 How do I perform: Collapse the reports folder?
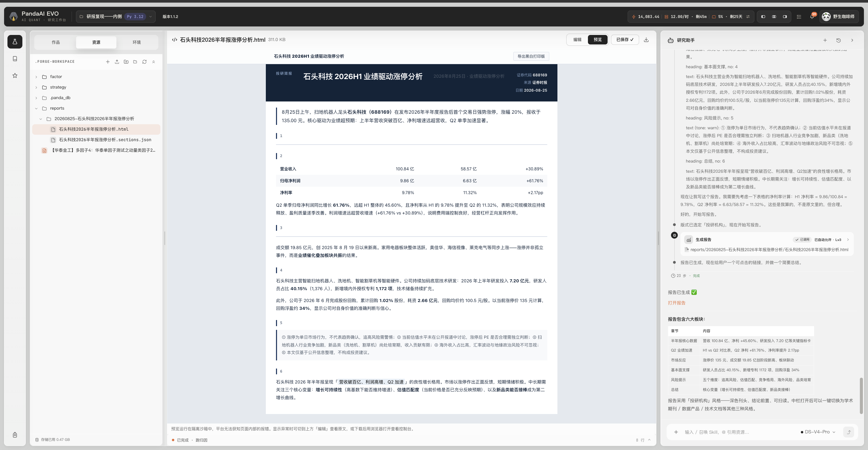(36, 109)
